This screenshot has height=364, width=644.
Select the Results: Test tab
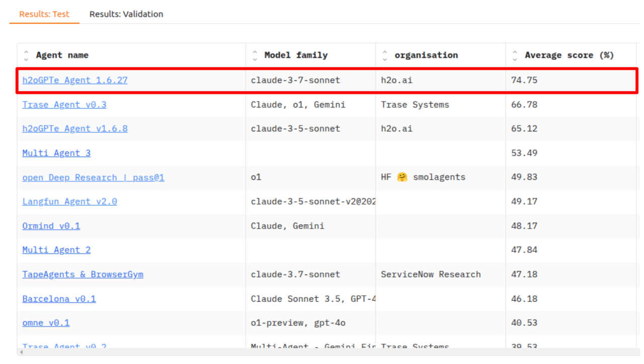pos(44,14)
